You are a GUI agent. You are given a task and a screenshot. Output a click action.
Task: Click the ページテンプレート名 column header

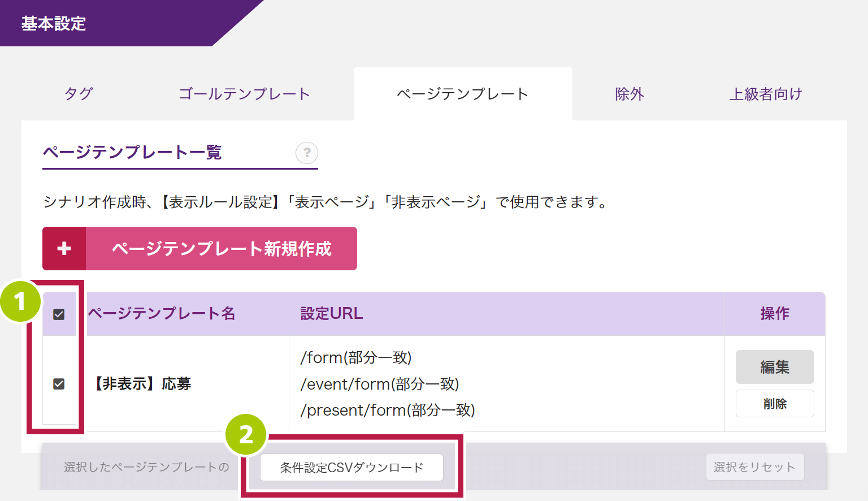coord(162,313)
